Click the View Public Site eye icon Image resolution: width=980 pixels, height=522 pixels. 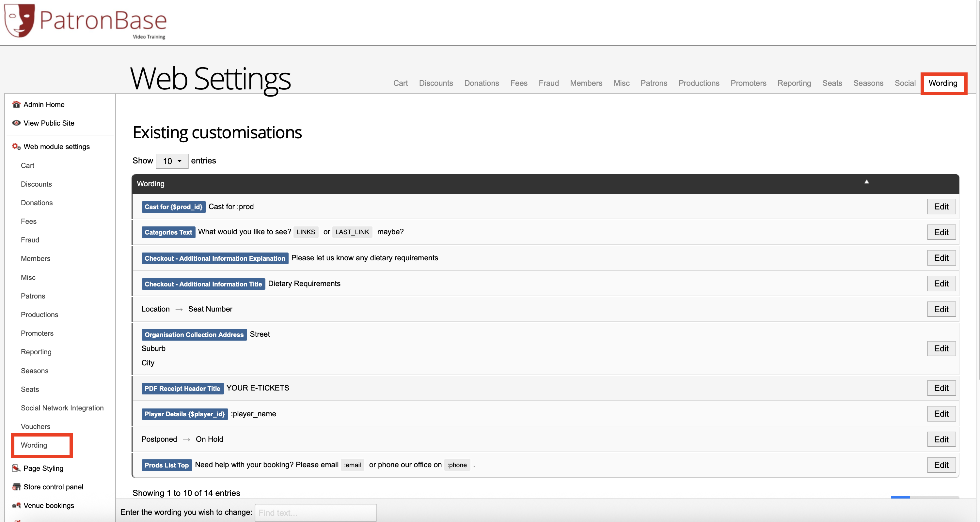[16, 123]
